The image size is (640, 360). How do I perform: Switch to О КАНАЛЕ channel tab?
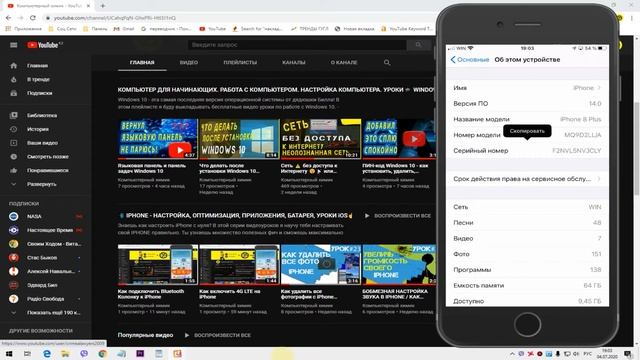click(344, 62)
